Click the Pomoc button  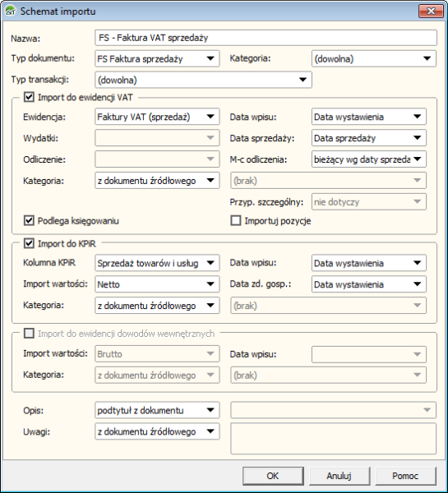405,476
